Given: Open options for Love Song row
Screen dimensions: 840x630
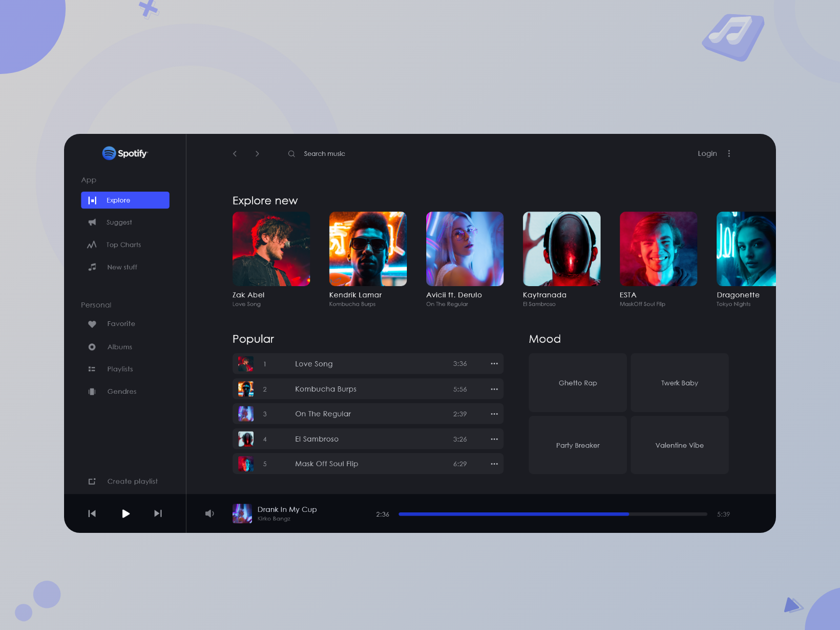Looking at the screenshot, I should (494, 364).
